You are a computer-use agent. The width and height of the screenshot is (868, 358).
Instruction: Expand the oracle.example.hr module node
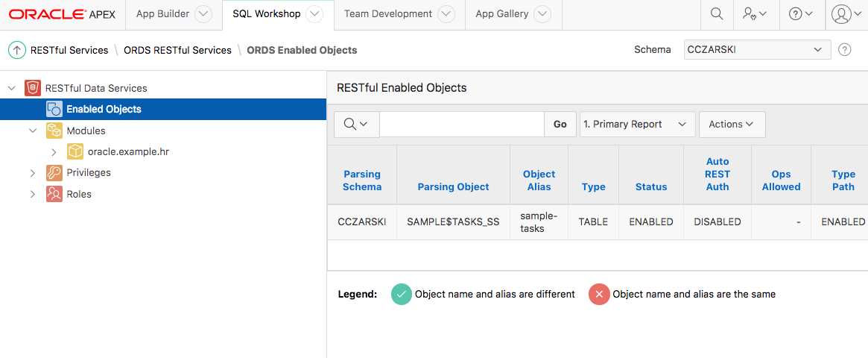54,152
